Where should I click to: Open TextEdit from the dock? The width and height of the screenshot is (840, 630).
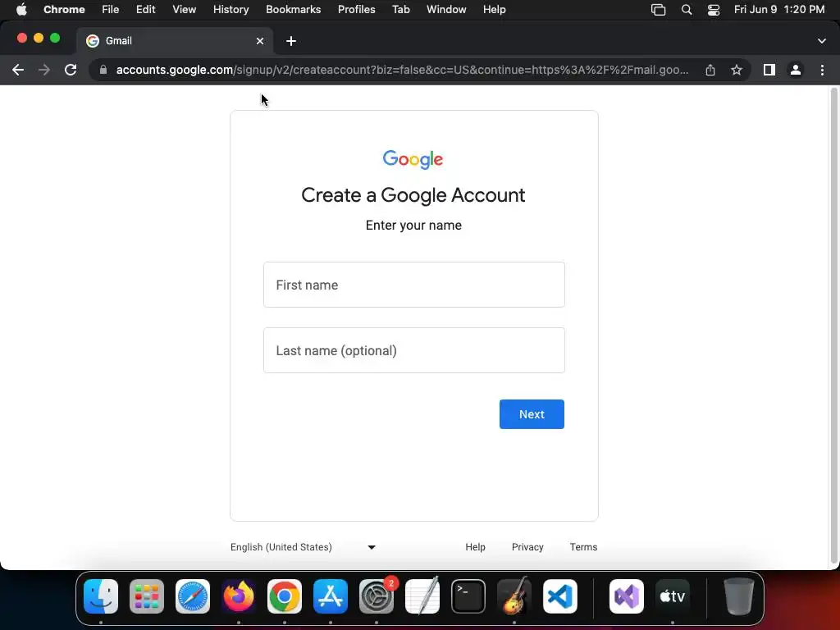pyautogui.click(x=422, y=596)
